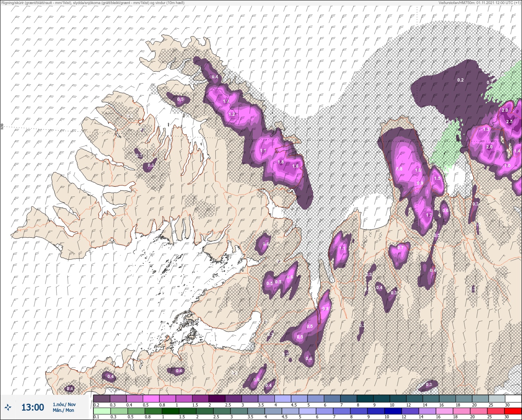Image resolution: width=522 pixels, height=420 pixels.
Task: Click the date label 1.nóv./ Nov
Action: [64, 405]
